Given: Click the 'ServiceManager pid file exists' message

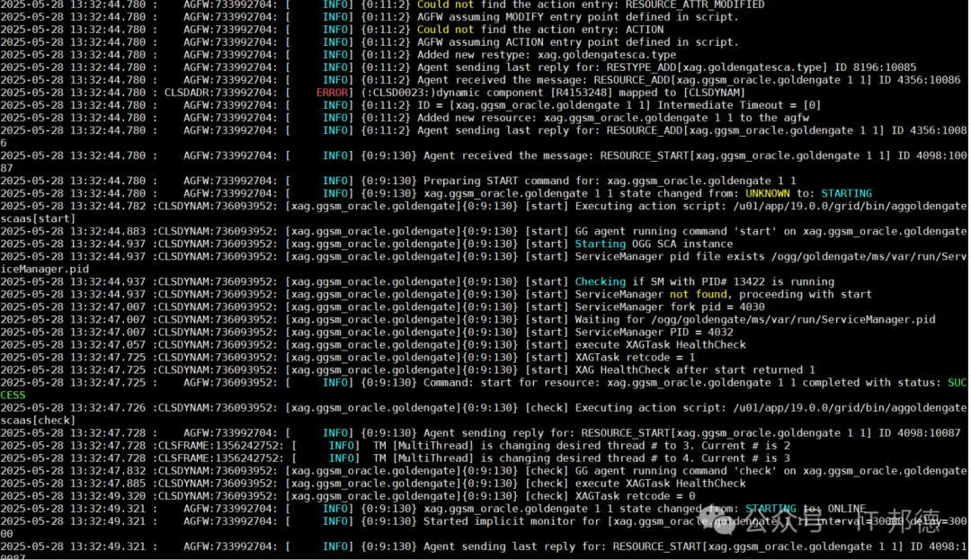Looking at the screenshot, I should pyautogui.click(x=670, y=257).
